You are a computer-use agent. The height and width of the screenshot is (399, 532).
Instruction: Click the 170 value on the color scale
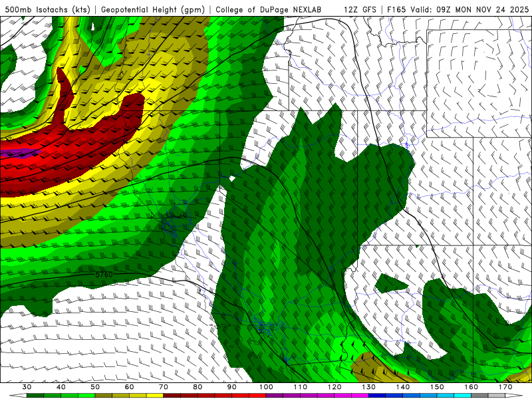pos(505,387)
